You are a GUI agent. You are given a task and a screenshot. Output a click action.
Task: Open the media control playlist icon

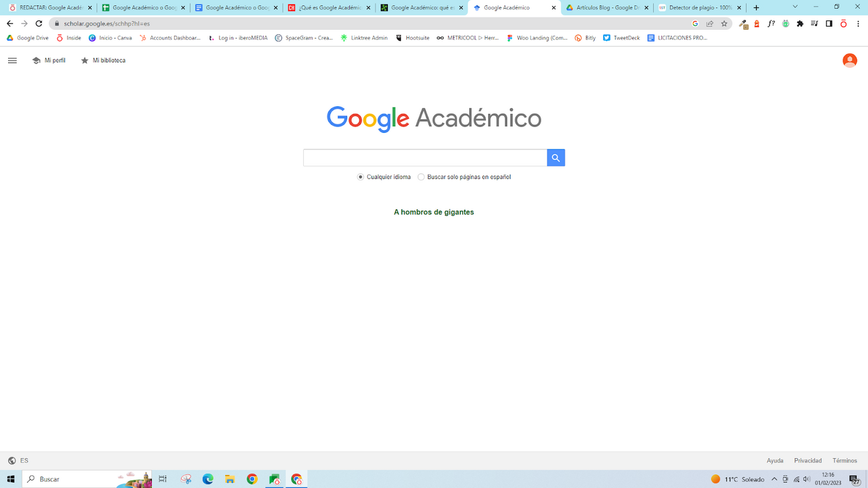point(814,24)
